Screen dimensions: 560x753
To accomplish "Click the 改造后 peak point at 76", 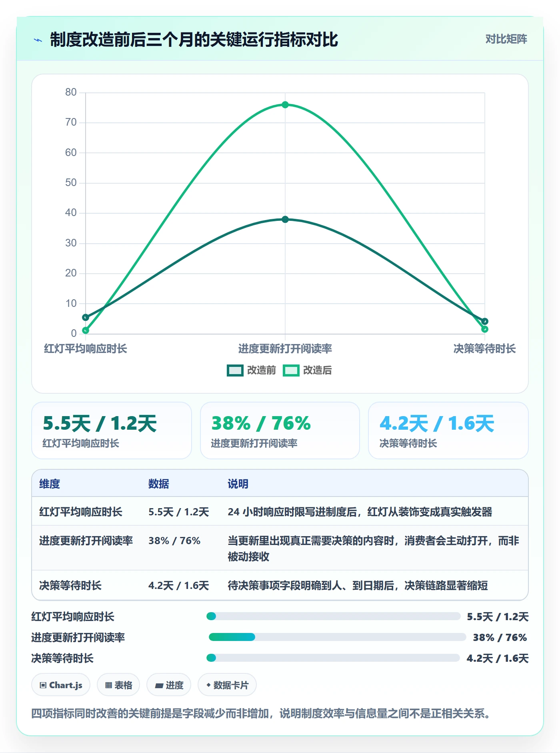I will 285,105.
